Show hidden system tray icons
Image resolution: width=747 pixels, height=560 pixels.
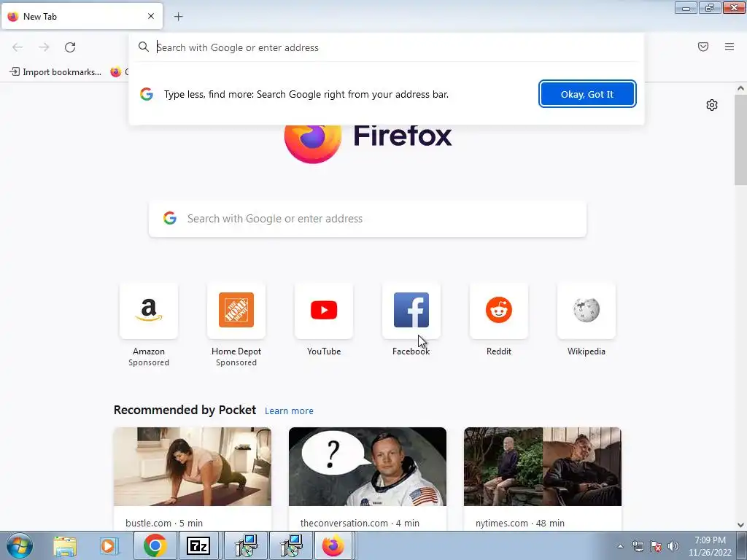pyautogui.click(x=620, y=547)
